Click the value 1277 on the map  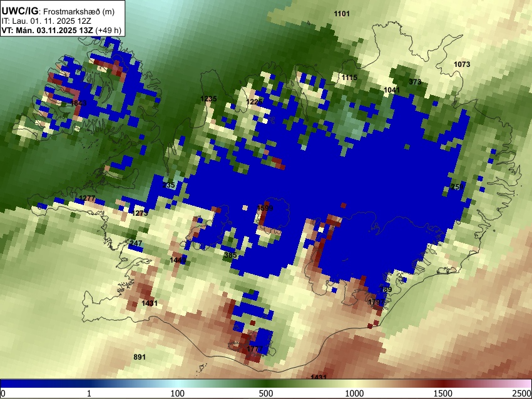pyautogui.click(x=87, y=198)
